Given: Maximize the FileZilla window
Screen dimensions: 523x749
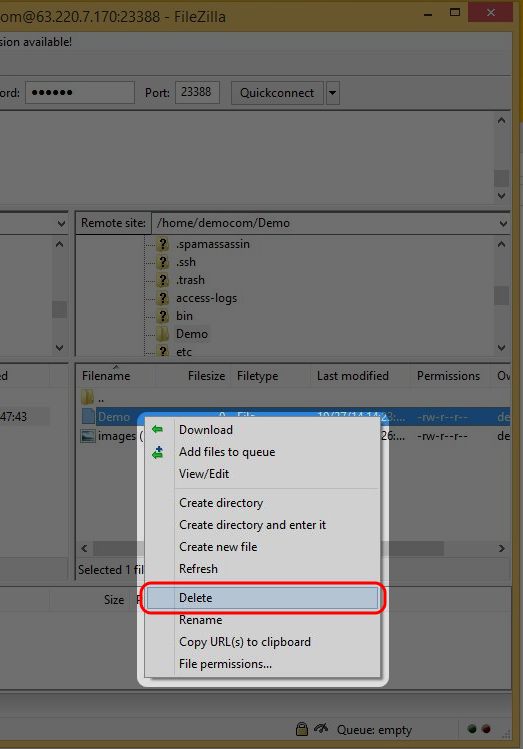Looking at the screenshot, I should [455, 13].
